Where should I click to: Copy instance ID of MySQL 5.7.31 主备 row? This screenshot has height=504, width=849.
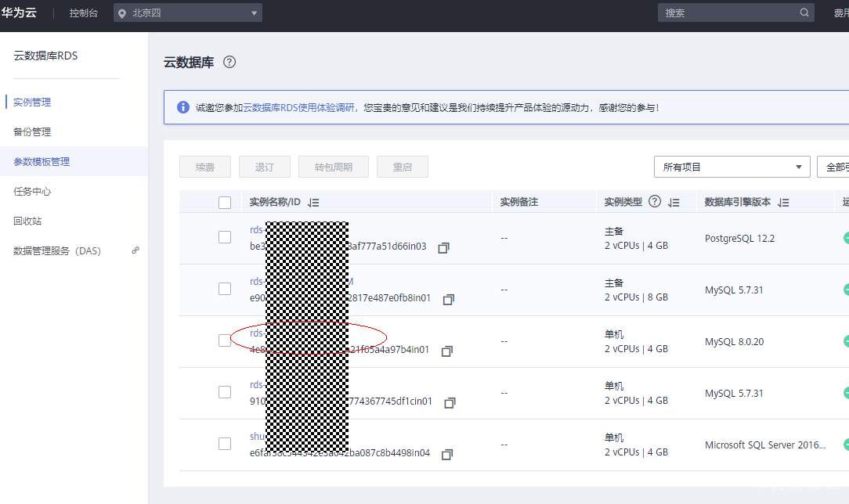[x=448, y=300]
